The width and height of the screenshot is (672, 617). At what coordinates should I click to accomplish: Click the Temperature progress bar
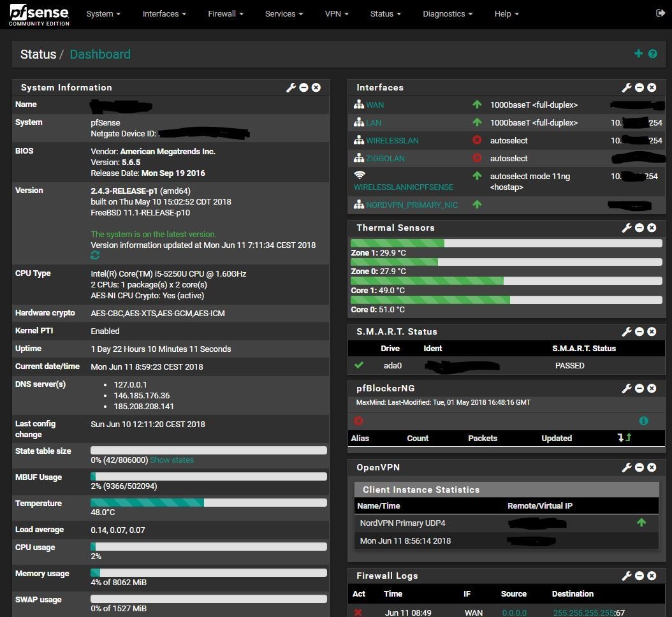tap(208, 503)
